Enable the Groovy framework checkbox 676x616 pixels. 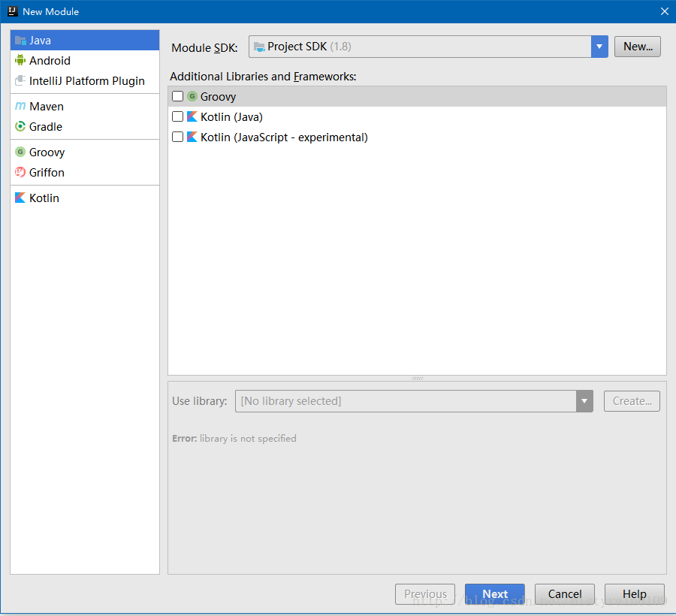(x=177, y=96)
